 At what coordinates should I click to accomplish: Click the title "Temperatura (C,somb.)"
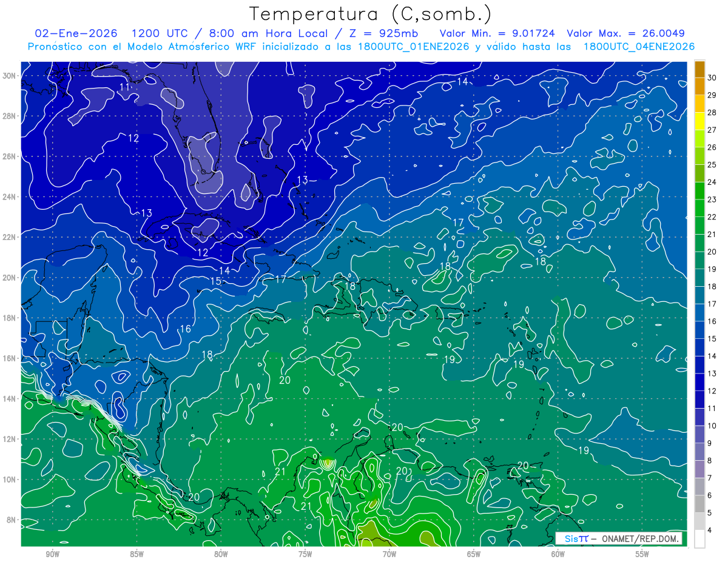pos(371,15)
